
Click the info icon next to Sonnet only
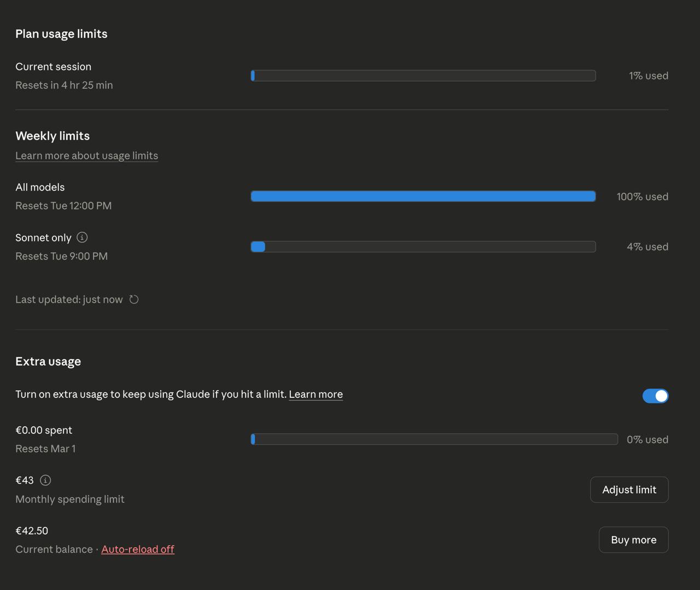[x=82, y=238]
